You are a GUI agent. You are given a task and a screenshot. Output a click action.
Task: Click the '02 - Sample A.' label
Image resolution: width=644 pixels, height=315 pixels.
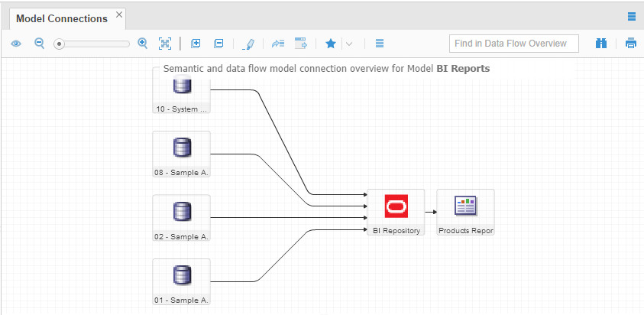click(x=182, y=237)
